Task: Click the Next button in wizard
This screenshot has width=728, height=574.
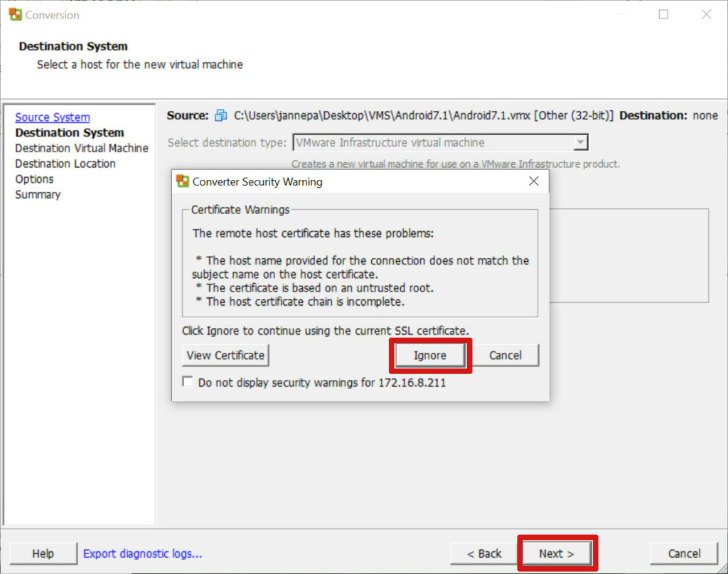Action: [x=557, y=553]
